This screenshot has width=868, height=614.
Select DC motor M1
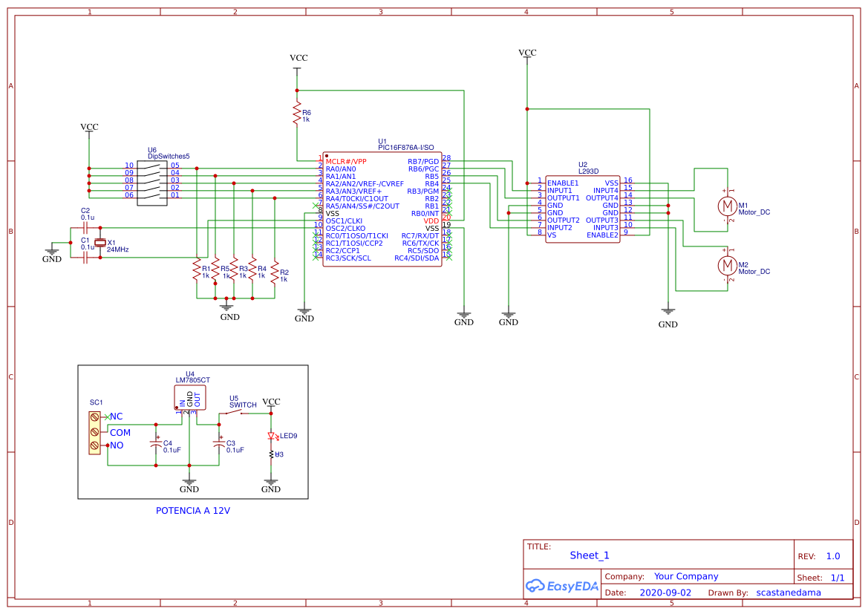pos(726,206)
